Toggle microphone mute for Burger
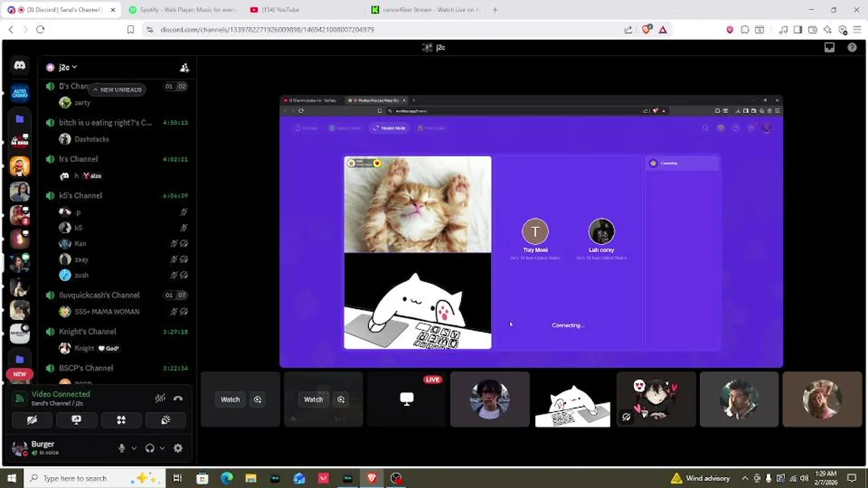Viewport: 868px width, 488px height. tap(122, 448)
